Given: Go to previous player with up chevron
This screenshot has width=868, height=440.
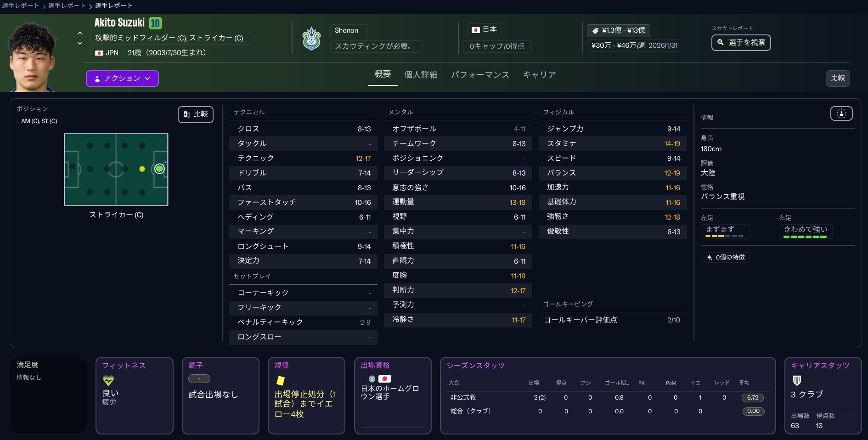Looking at the screenshot, I should [80, 34].
